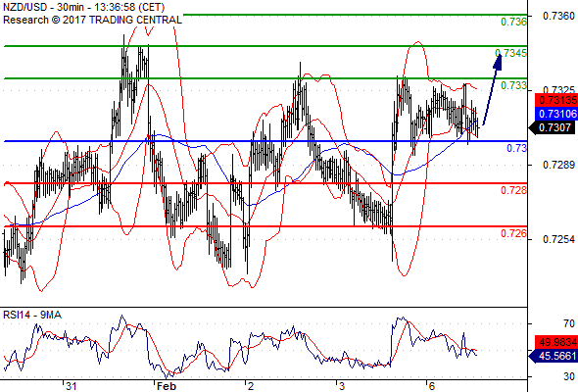Click the blue 0.73106 price tag
The width and height of the screenshot is (578, 392).
click(x=555, y=114)
